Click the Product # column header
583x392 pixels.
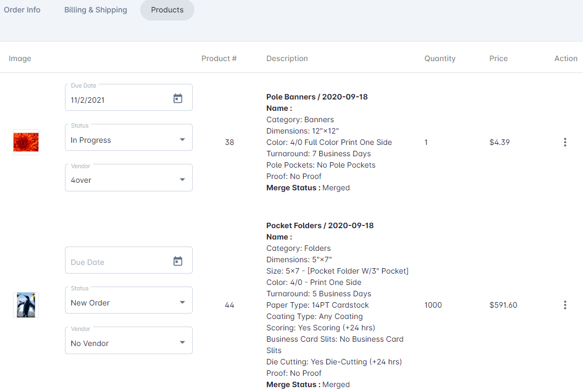(x=219, y=58)
